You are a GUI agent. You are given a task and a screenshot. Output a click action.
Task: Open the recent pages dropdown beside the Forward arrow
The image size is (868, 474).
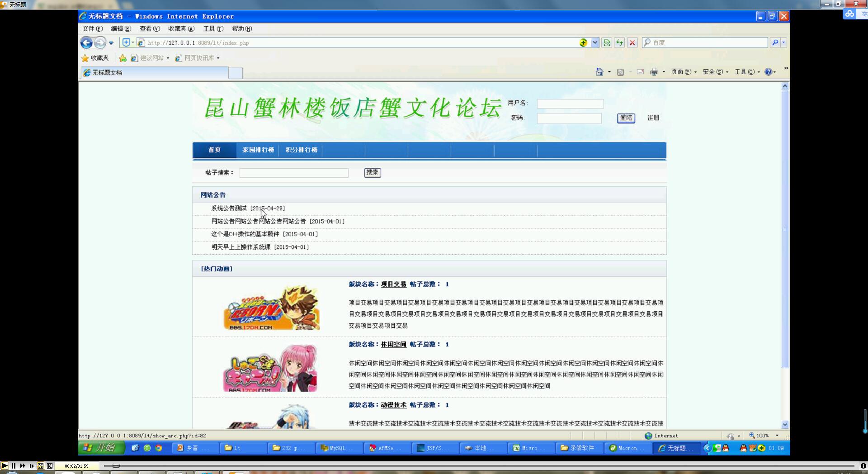tap(111, 43)
